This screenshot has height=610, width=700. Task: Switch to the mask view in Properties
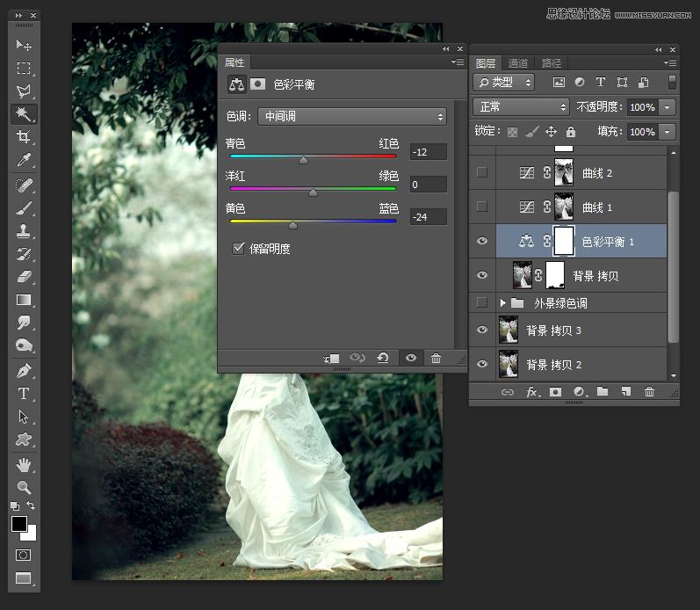pos(257,84)
